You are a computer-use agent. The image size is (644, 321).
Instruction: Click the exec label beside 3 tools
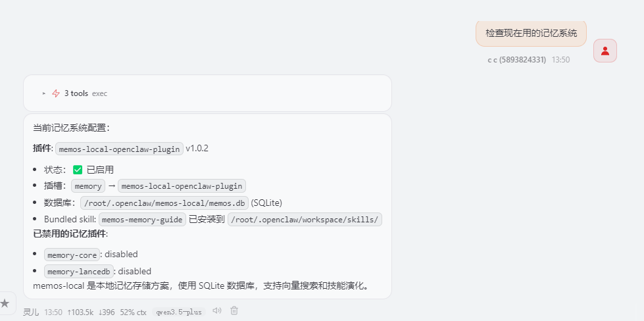coord(99,93)
